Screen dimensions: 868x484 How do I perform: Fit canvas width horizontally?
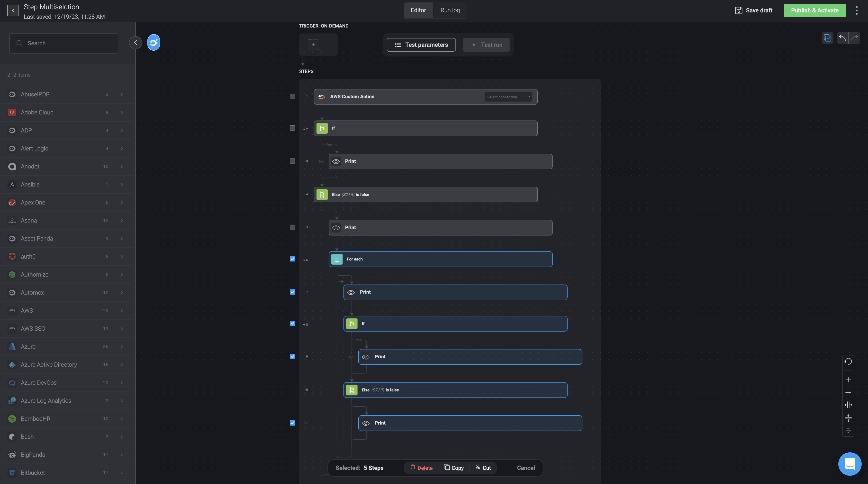848,405
